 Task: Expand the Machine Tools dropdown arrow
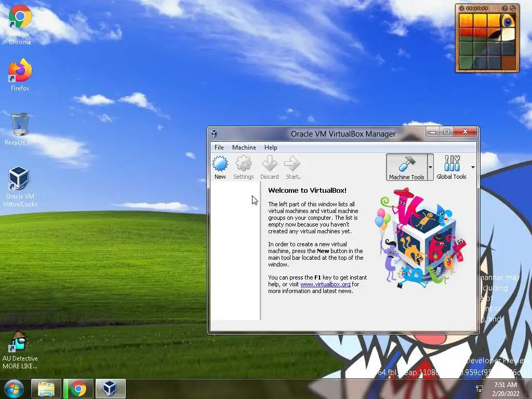(430, 167)
